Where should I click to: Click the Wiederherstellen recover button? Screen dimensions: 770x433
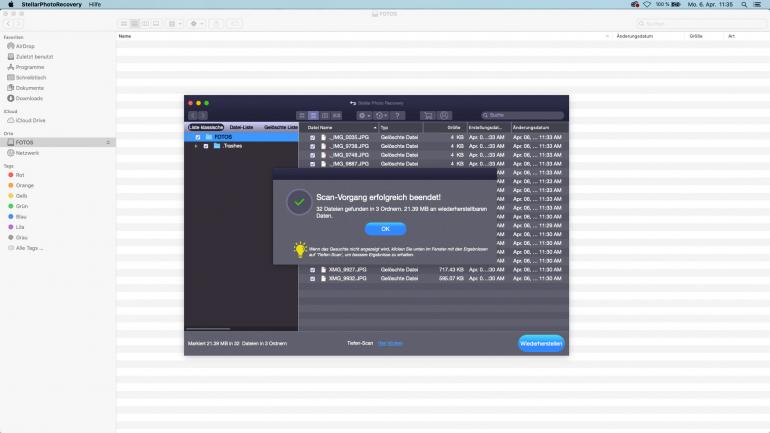(x=541, y=343)
